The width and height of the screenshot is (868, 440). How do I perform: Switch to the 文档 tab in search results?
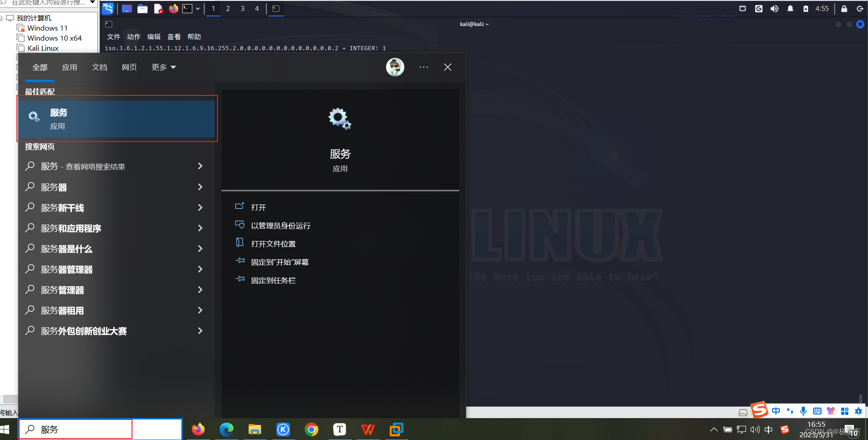[100, 67]
